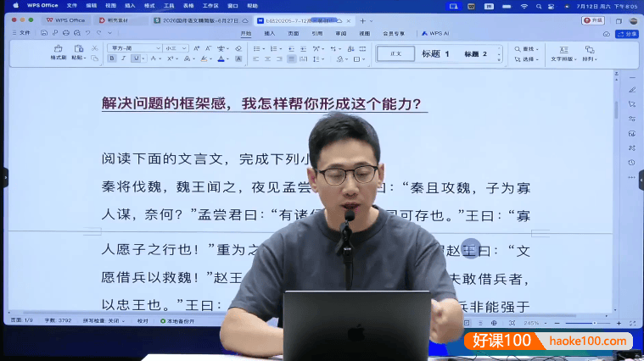
Task: Adjust the zoom slider in status bar
Action: coord(588,323)
